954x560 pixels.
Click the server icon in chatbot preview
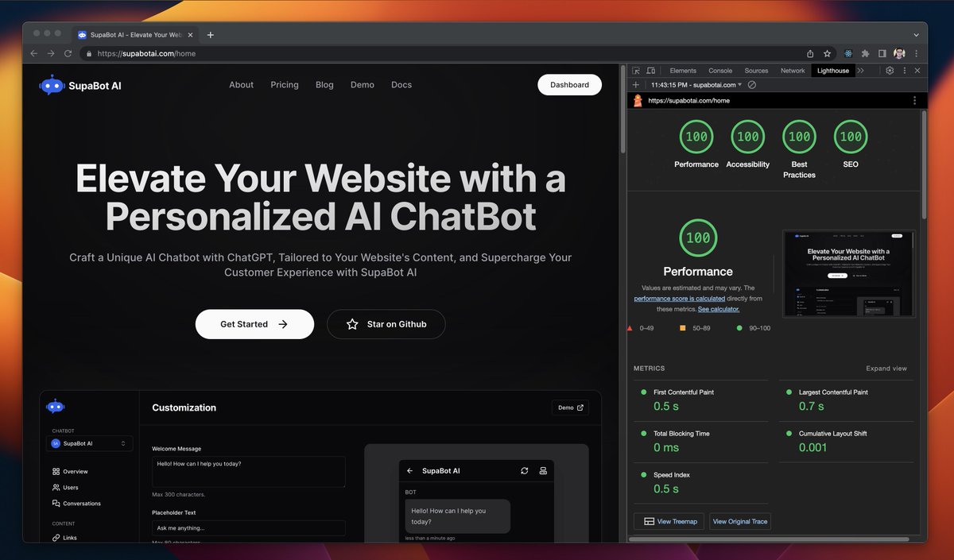[x=543, y=471]
